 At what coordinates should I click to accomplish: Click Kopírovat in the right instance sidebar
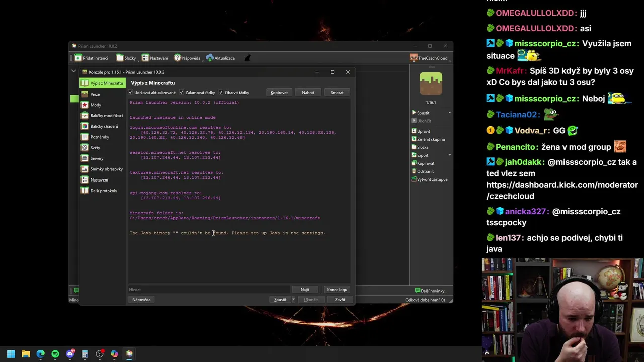pyautogui.click(x=423, y=163)
